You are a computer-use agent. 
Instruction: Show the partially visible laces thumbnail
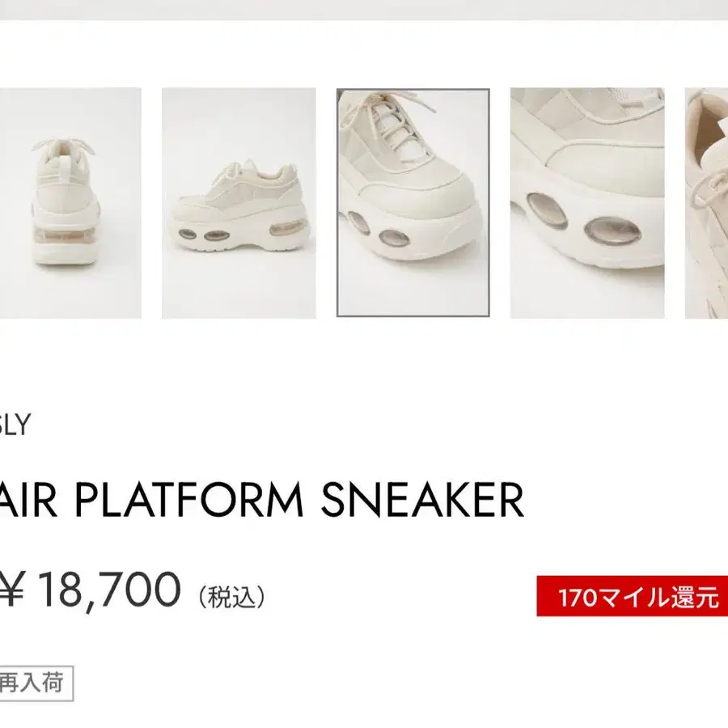tap(706, 203)
